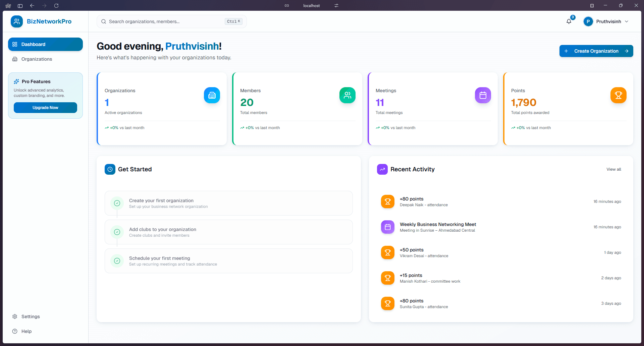Screen dimensions: 644x346
Task: Mark 'Create your first organization' as complete
Action: 117,203
